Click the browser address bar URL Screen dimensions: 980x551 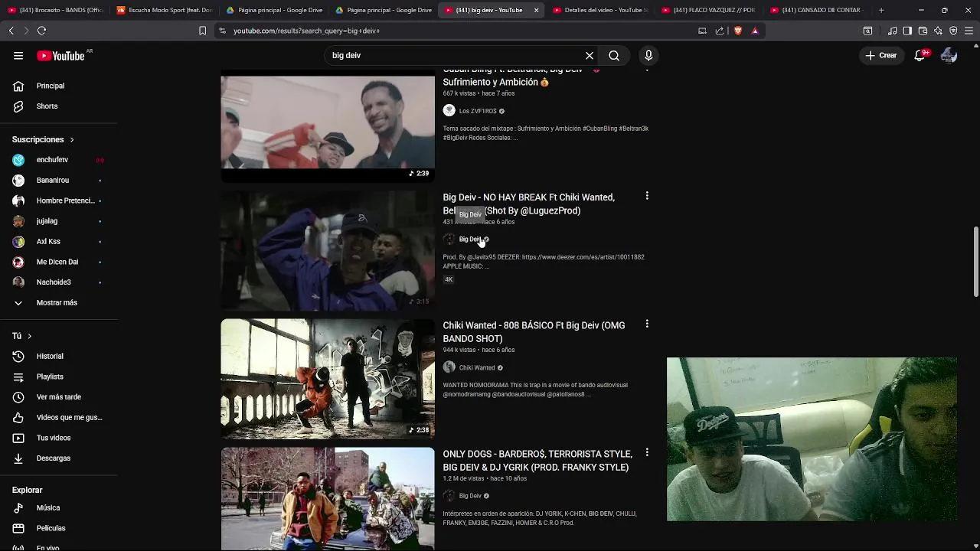click(307, 31)
